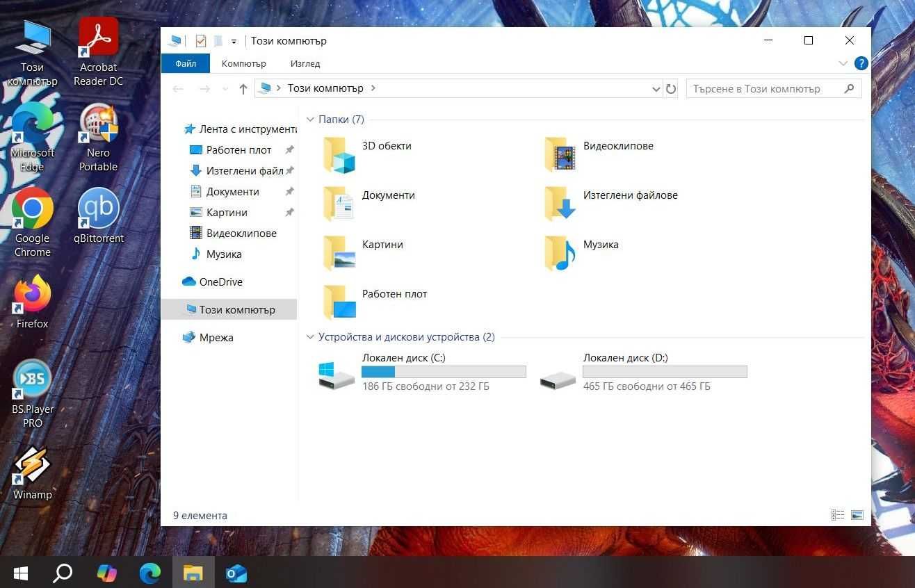Screen dimensions: 915x588
Task: Switch to large icons view in status bar
Action: [x=857, y=515]
